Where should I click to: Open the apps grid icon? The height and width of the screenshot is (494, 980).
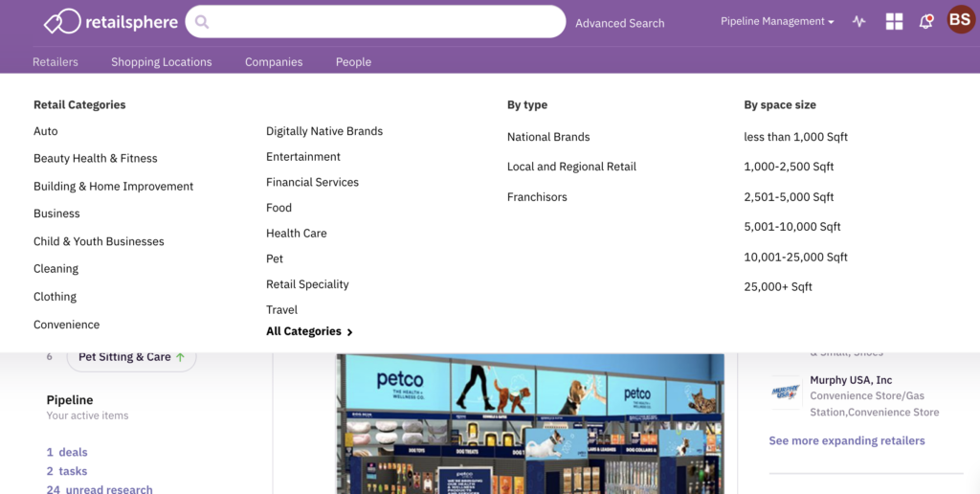click(x=895, y=21)
